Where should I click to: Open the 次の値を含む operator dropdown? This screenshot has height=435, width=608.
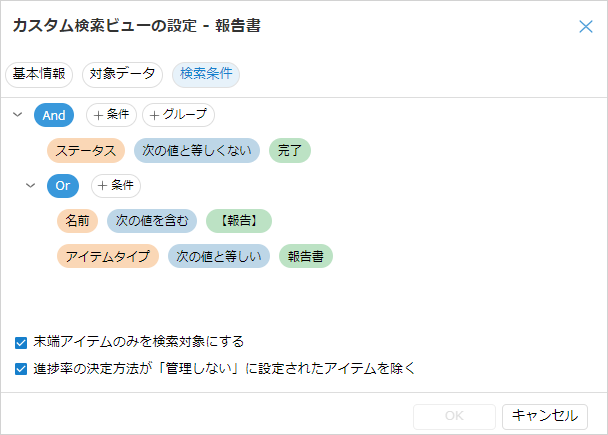[x=151, y=221]
